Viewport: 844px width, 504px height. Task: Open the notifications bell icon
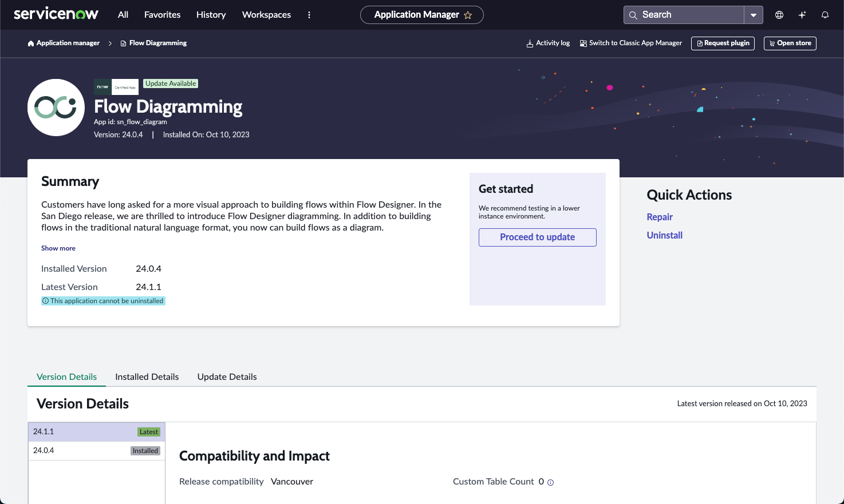[x=825, y=15]
